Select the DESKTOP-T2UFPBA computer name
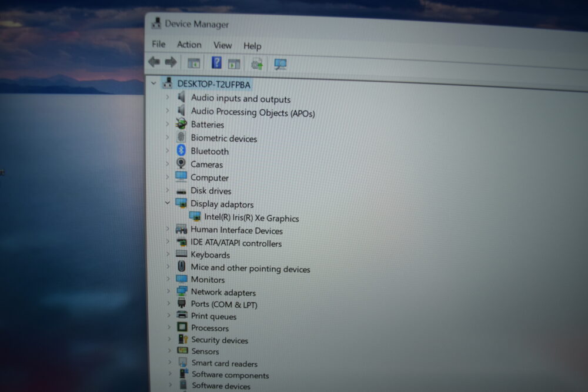Image resolution: width=588 pixels, height=392 pixels. tap(214, 84)
